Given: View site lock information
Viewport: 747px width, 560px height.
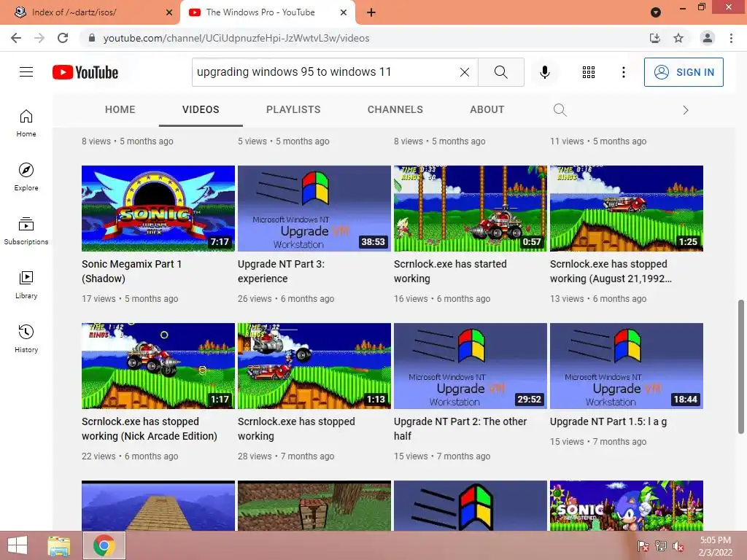Looking at the screenshot, I should pos(92,38).
